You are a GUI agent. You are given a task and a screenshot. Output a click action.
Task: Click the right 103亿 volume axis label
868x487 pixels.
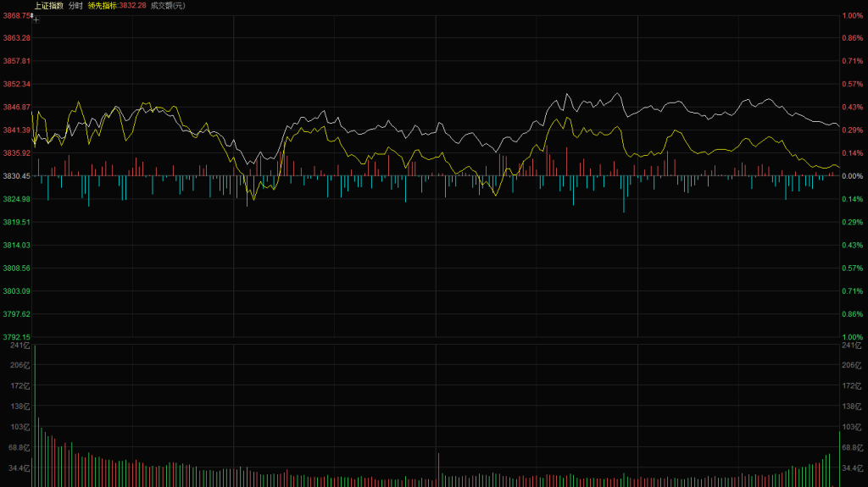click(851, 427)
